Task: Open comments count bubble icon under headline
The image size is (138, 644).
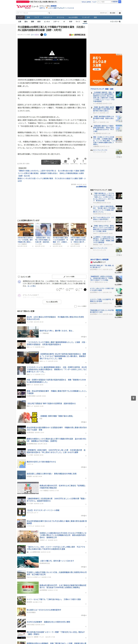Action: coord(32,35)
